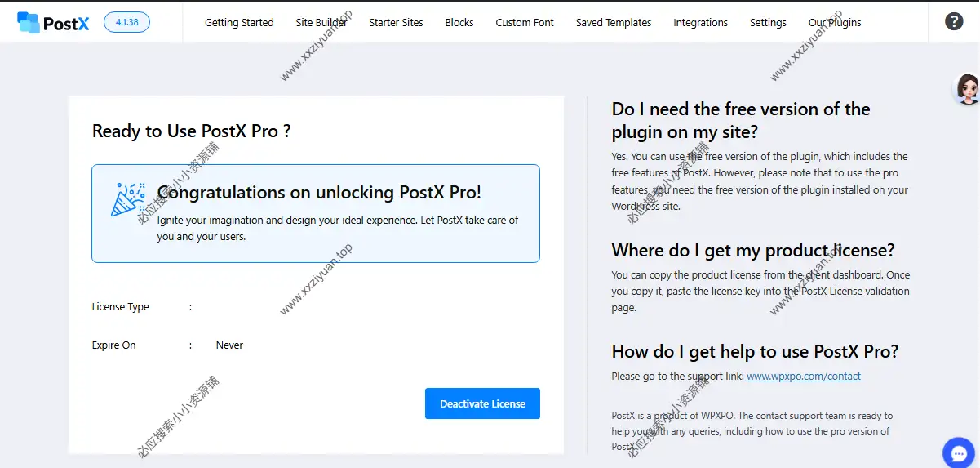Navigate to Integrations
This screenshot has height=468, width=980.
pos(700,23)
